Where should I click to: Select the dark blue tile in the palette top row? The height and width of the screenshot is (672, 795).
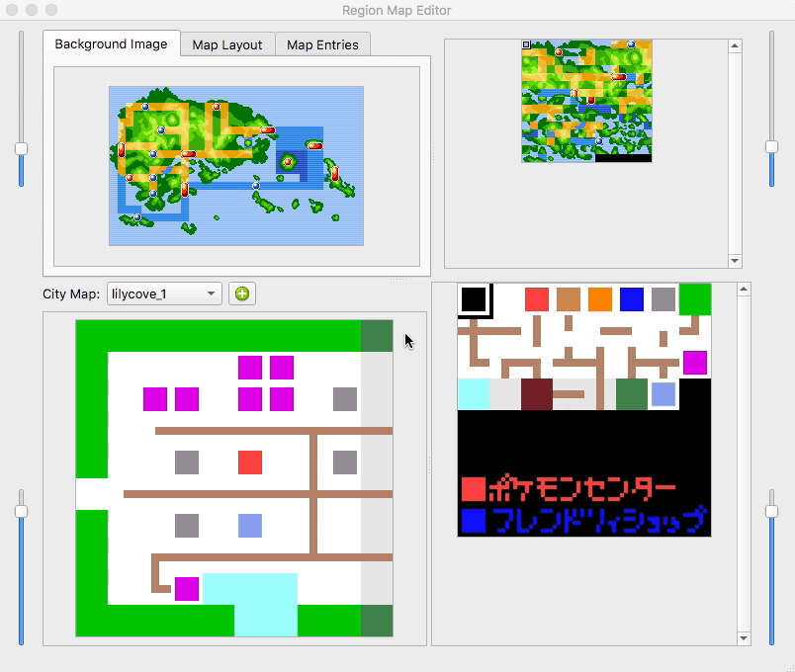(x=632, y=299)
